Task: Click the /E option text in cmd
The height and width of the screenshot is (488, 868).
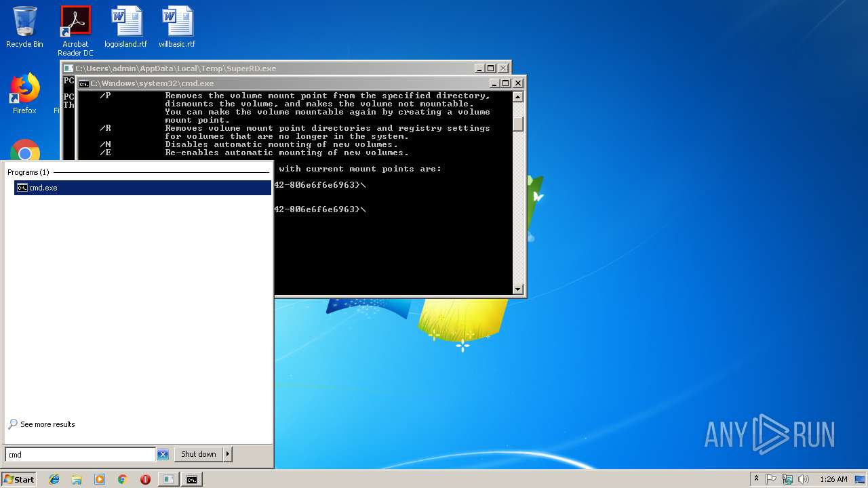Action: pyautogui.click(x=105, y=152)
